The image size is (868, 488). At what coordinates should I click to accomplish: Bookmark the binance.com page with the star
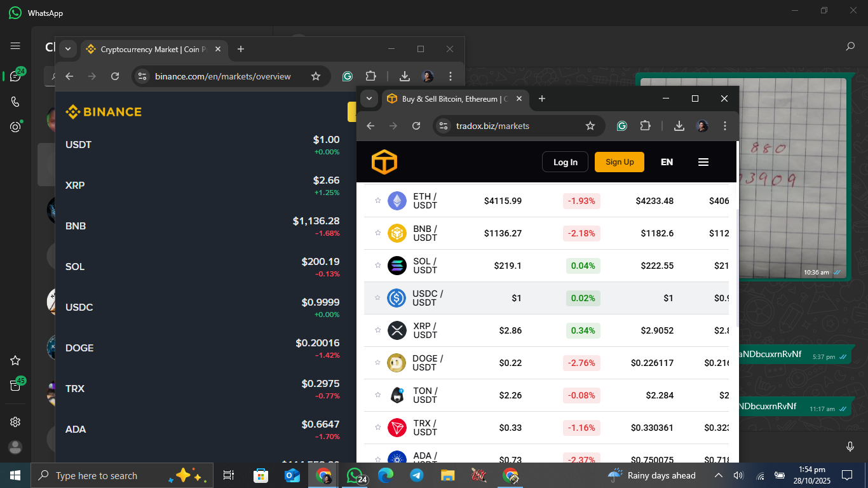pos(316,76)
